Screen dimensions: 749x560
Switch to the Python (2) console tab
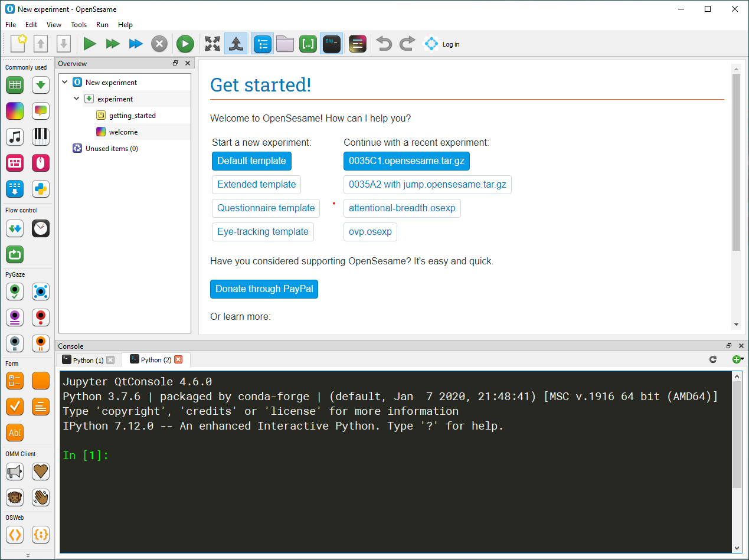[x=156, y=359]
